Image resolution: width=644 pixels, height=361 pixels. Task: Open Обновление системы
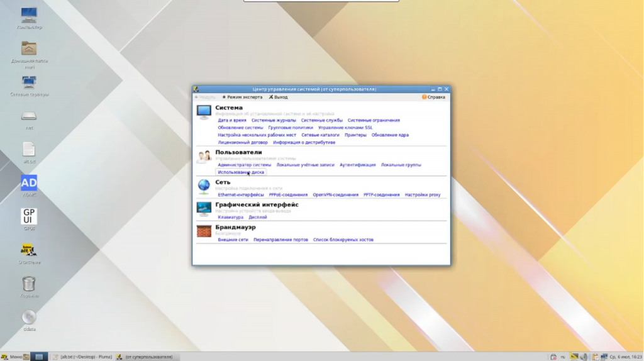click(x=240, y=128)
